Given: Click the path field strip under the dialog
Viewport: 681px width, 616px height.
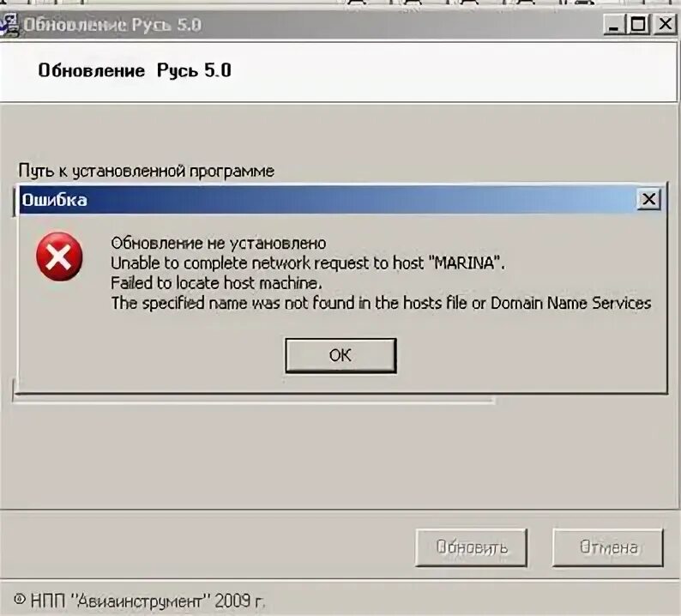Looking at the screenshot, I should pyautogui.click(x=254, y=399).
